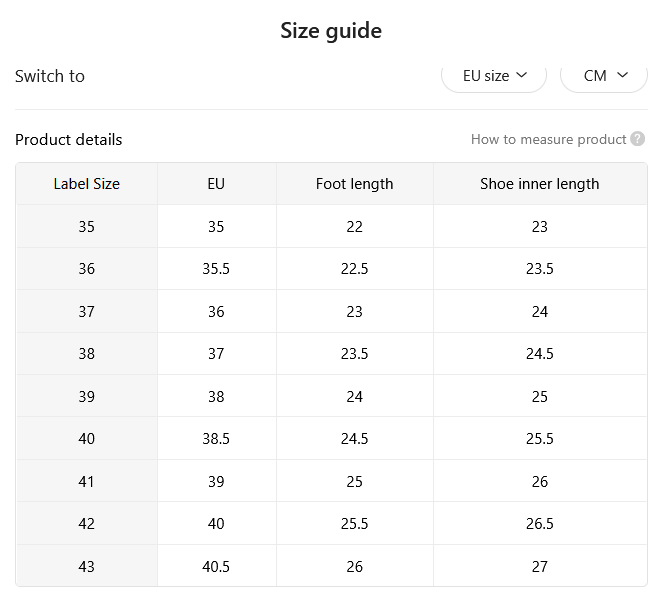Click the Label Size column header
The image size is (650, 597).
87,184
